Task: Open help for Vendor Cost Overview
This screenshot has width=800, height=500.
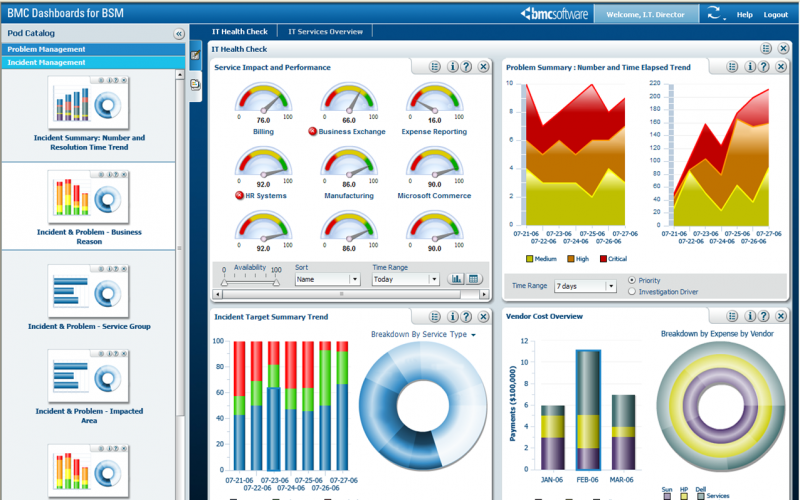Action: [764, 316]
